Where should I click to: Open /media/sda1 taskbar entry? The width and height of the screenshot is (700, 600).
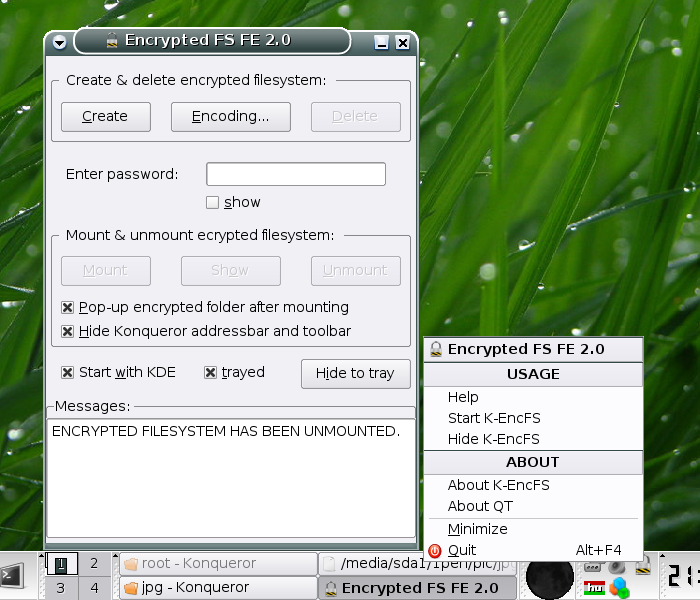click(x=417, y=564)
